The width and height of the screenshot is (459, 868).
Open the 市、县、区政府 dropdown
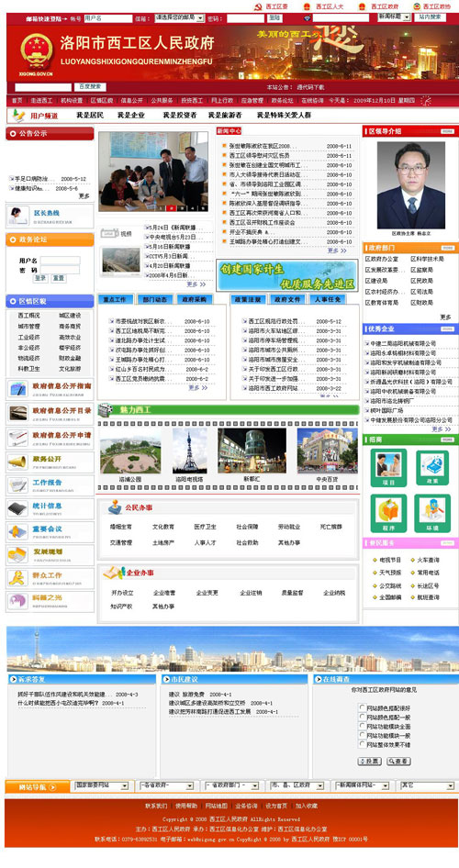tap(297, 785)
